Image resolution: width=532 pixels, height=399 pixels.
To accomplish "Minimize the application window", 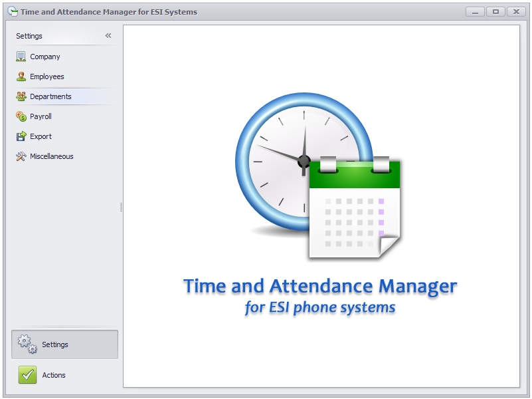I will [475, 12].
